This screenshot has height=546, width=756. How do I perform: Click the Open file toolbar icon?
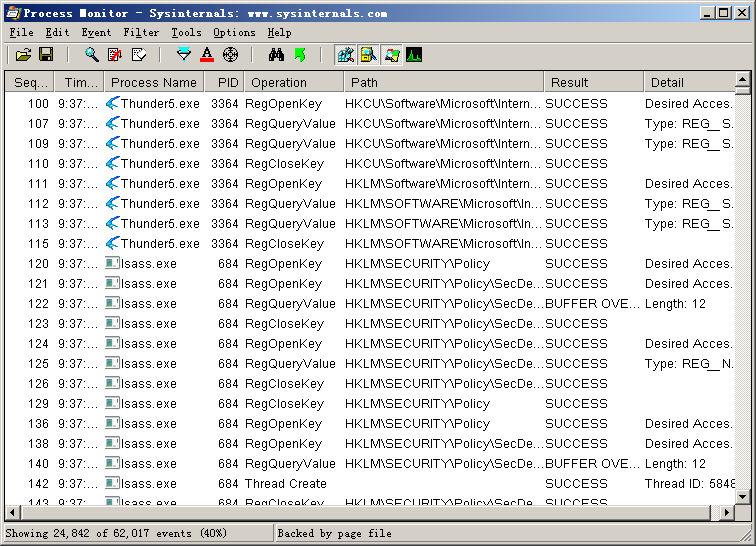[23, 55]
